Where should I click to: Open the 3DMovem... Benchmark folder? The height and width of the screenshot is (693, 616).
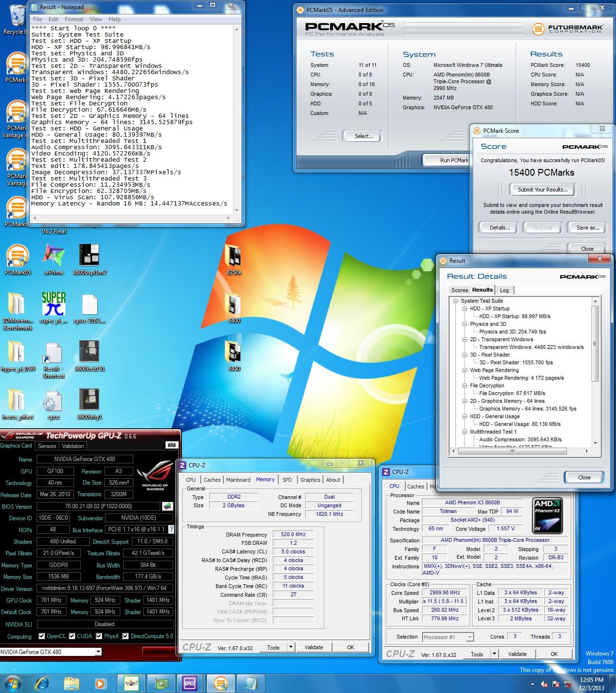pos(17,310)
